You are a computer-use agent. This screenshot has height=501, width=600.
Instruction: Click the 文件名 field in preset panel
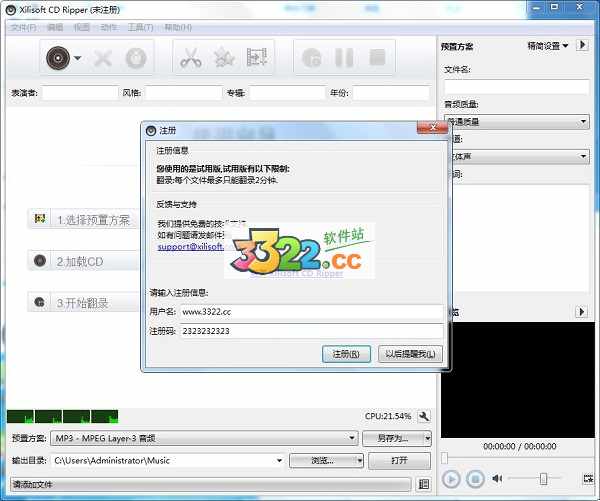coord(517,87)
